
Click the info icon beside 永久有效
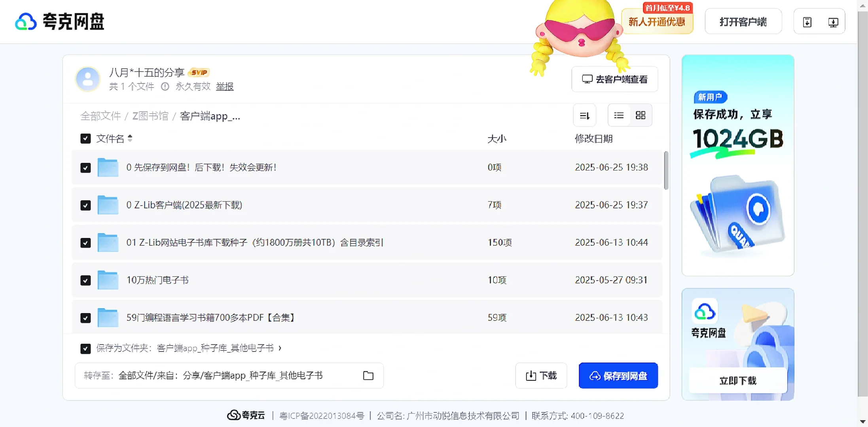[x=165, y=86]
